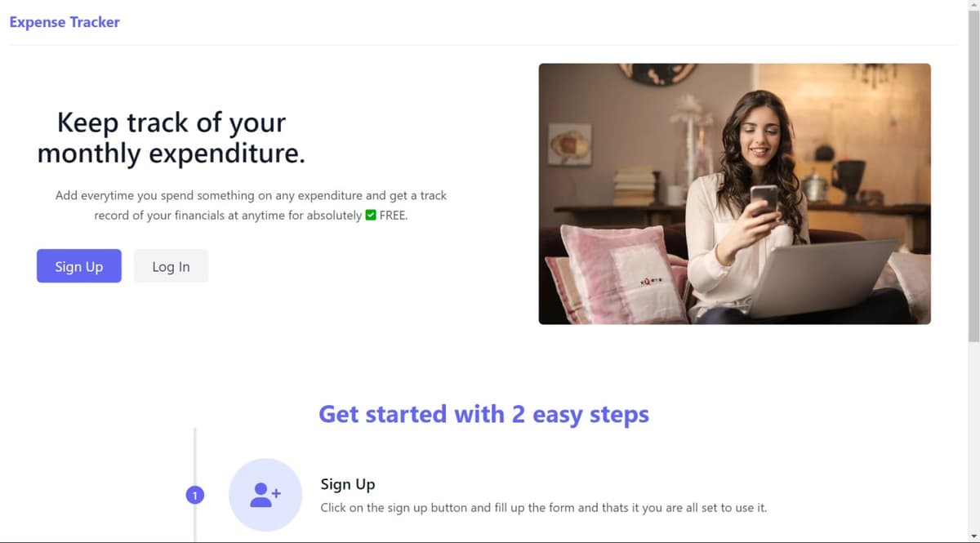Click the step number 1 badge
Image resolution: width=980 pixels, height=543 pixels.
click(x=194, y=495)
